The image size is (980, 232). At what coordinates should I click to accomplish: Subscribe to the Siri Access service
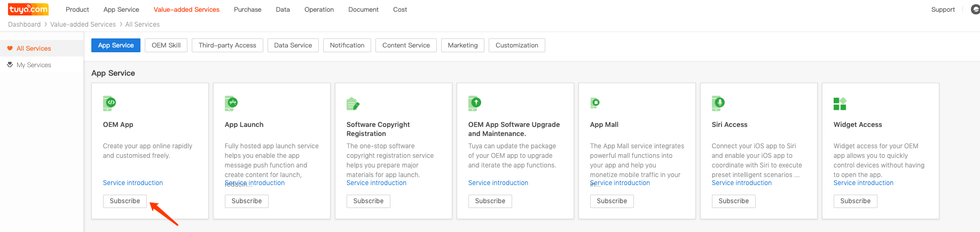point(734,201)
